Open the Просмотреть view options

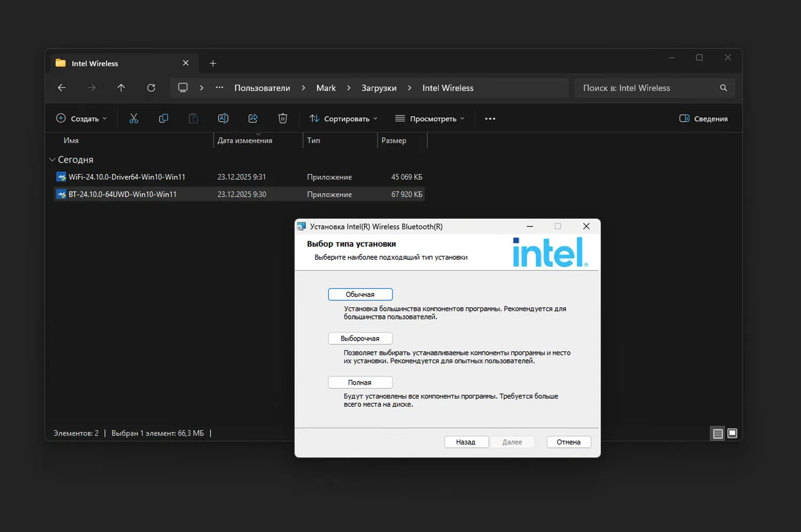[x=429, y=118]
